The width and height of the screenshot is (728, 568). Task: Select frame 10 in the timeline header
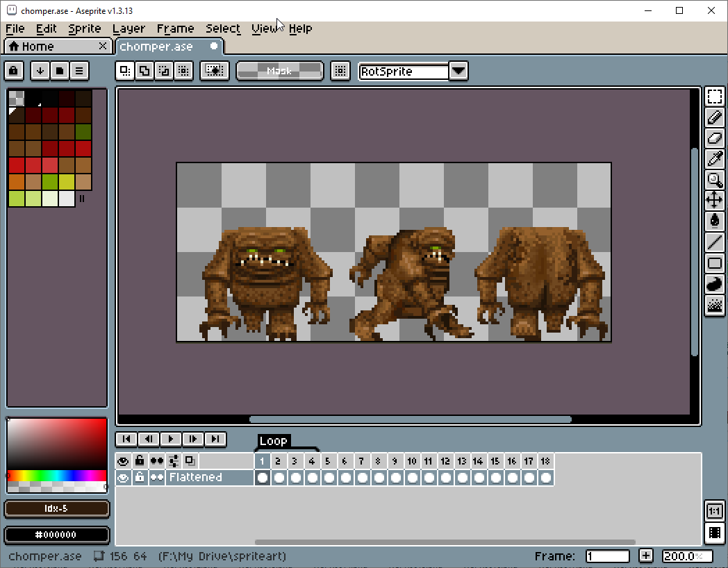[412, 461]
